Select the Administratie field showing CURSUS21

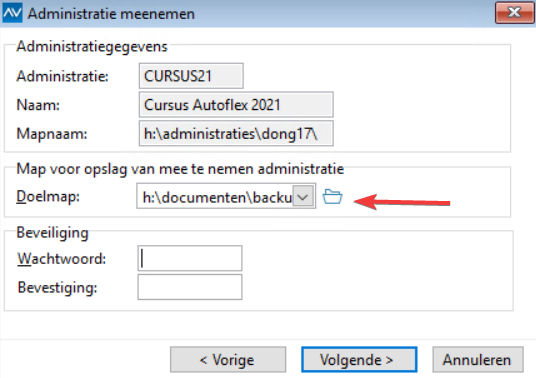click(191, 76)
